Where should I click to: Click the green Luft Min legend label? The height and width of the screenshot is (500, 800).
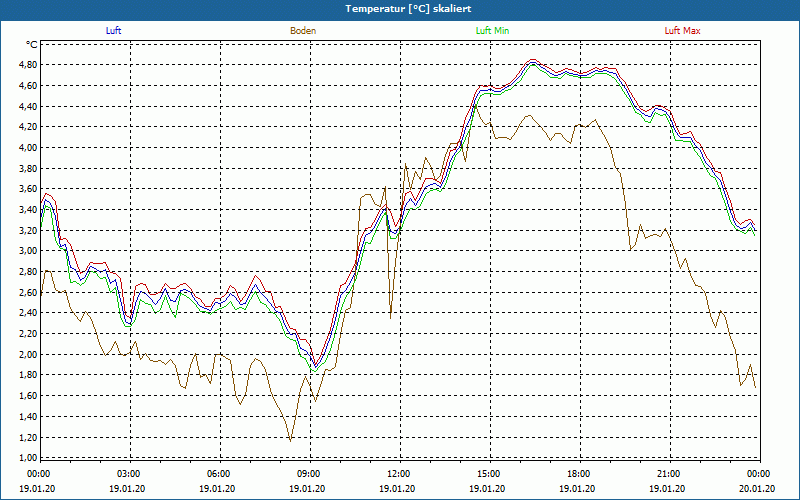click(492, 31)
